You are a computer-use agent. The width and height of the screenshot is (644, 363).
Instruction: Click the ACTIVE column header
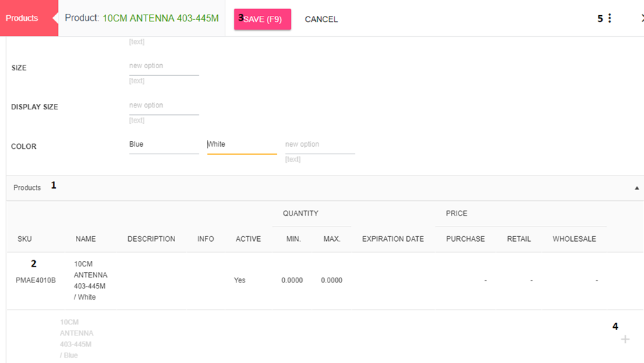[248, 239]
